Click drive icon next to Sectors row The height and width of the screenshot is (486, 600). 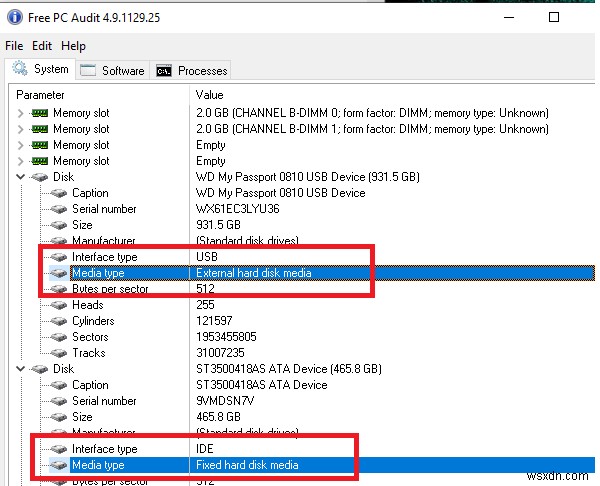tap(59, 338)
